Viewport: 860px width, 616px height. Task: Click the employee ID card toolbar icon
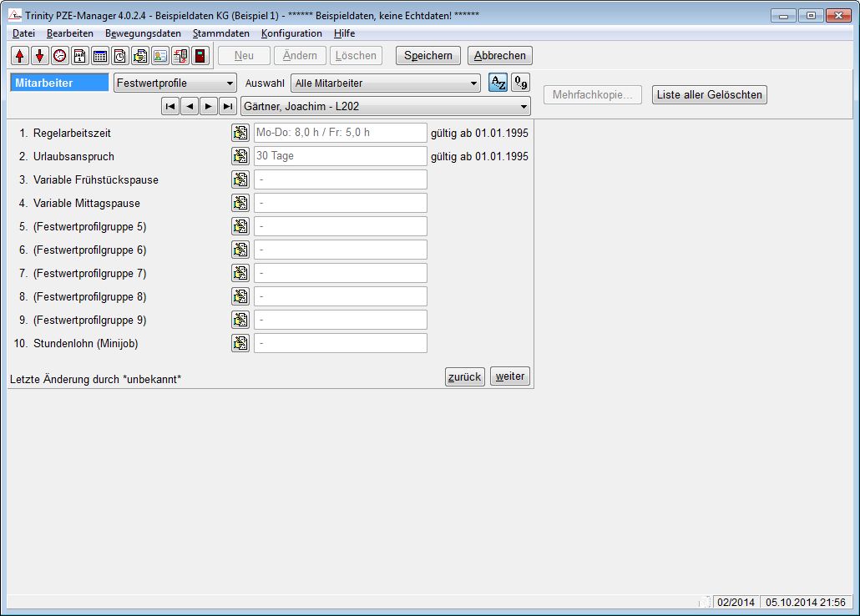pos(160,56)
